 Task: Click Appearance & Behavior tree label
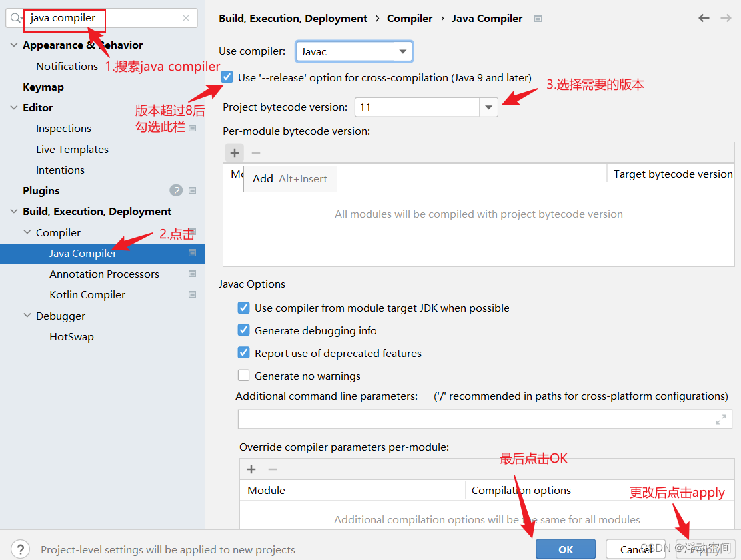pos(83,45)
